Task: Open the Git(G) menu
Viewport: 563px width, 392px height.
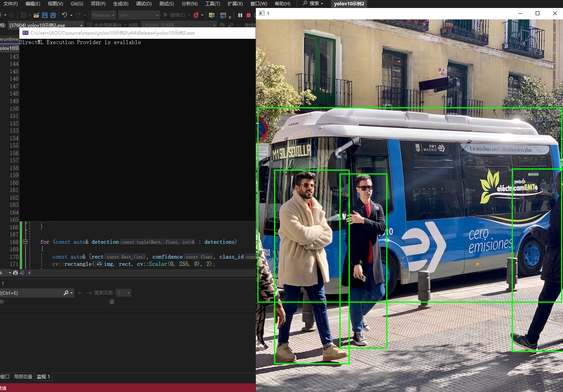Action: (77, 4)
